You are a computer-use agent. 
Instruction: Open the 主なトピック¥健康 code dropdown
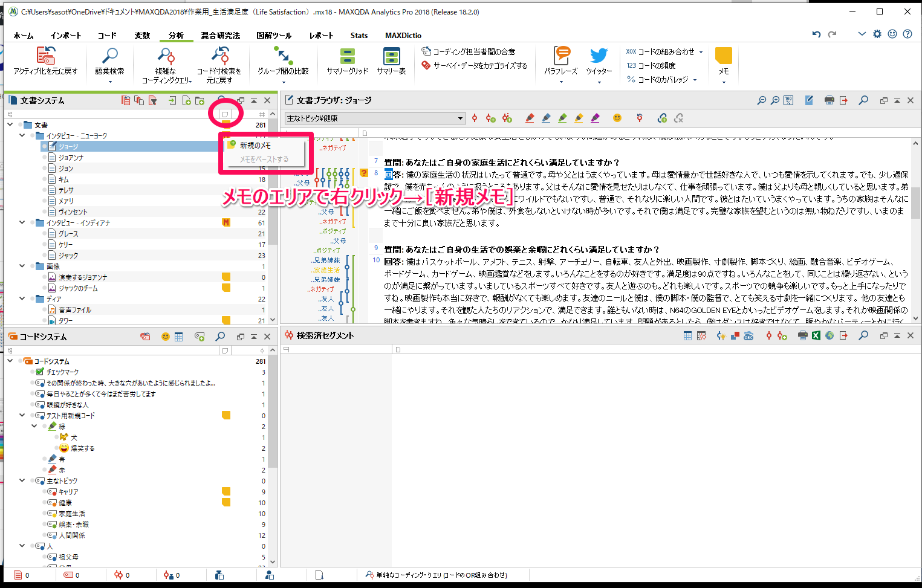click(x=375, y=118)
